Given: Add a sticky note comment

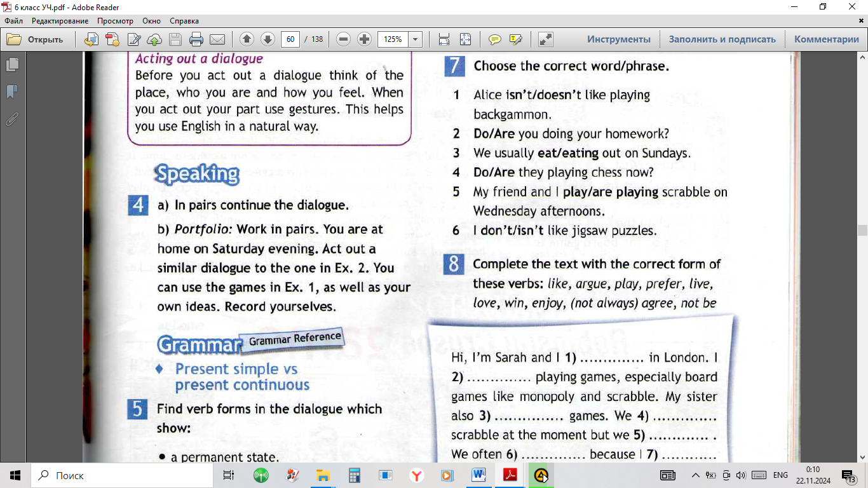Looking at the screenshot, I should [x=494, y=39].
